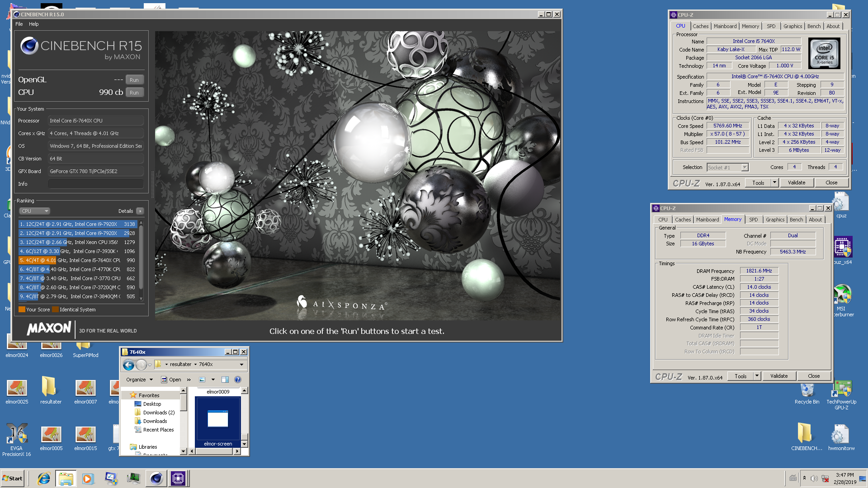
Task: Run the OpenGL benchmark in Cinebench
Action: point(134,80)
